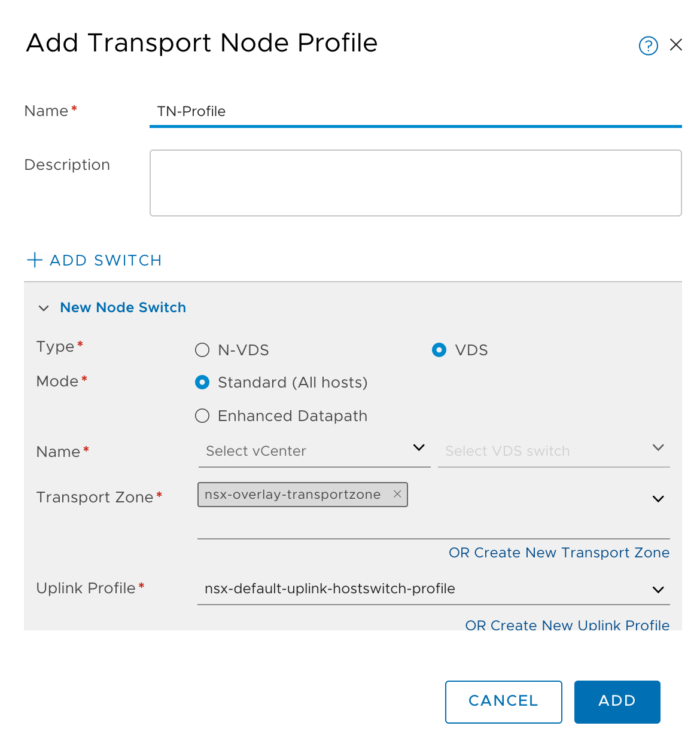Remove the nsx-overlay-transportzone tag with the x icon
The image size is (700, 738).
pos(397,494)
